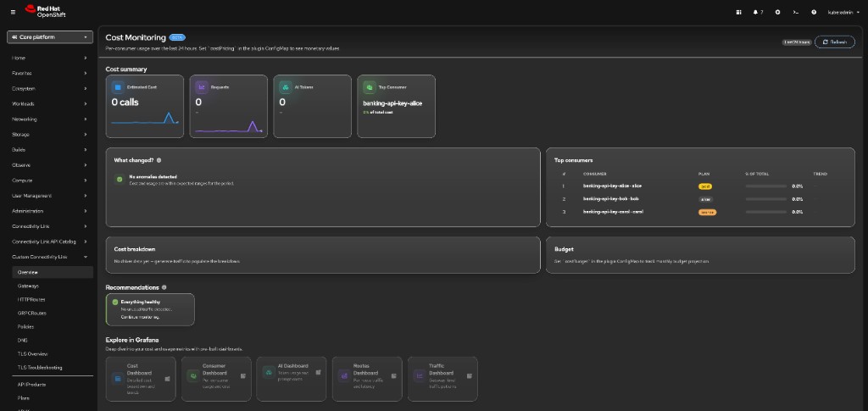Open the kube:admin user menu
The width and height of the screenshot is (868, 411).
coord(843,12)
